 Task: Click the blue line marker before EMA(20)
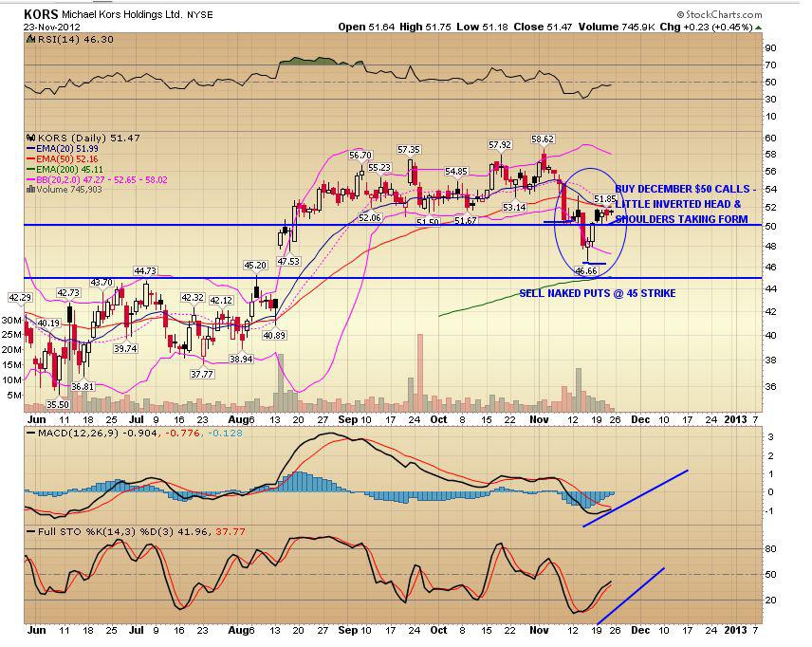coord(30,149)
